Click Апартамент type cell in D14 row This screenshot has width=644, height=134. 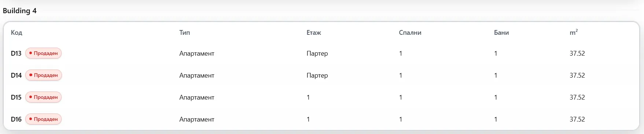pyautogui.click(x=196, y=75)
